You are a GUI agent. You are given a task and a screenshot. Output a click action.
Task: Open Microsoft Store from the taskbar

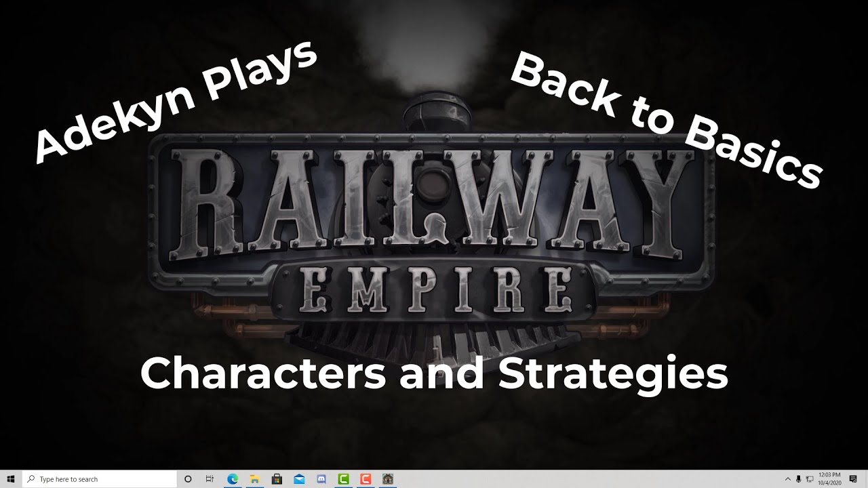click(x=277, y=479)
